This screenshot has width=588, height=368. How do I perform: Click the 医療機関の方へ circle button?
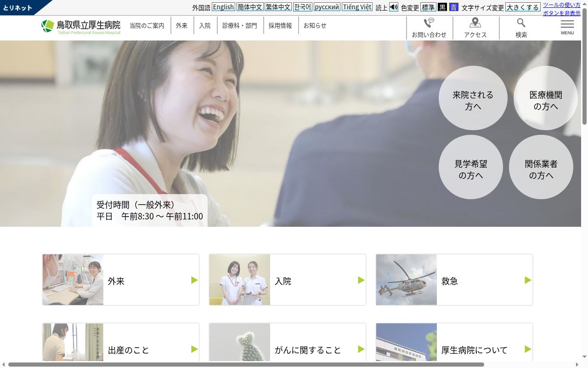pos(546,98)
